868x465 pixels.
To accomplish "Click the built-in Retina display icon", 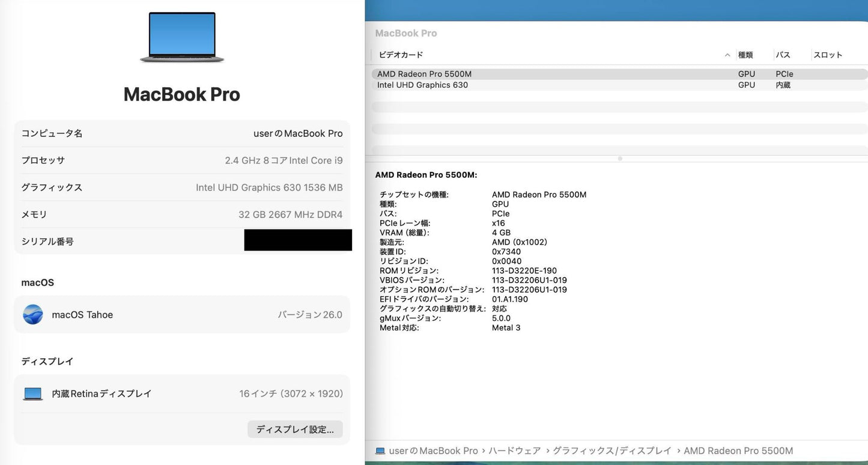I will pos(32,393).
